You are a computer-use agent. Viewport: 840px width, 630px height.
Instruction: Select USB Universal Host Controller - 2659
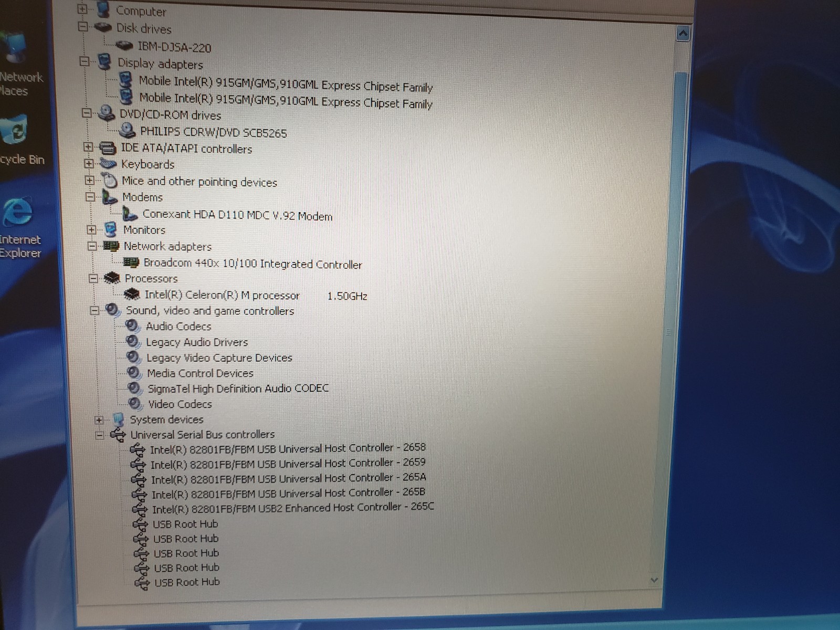(x=288, y=464)
